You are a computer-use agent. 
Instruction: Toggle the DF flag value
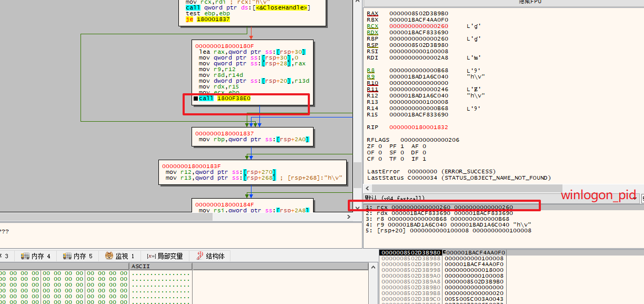pyautogui.click(x=424, y=152)
